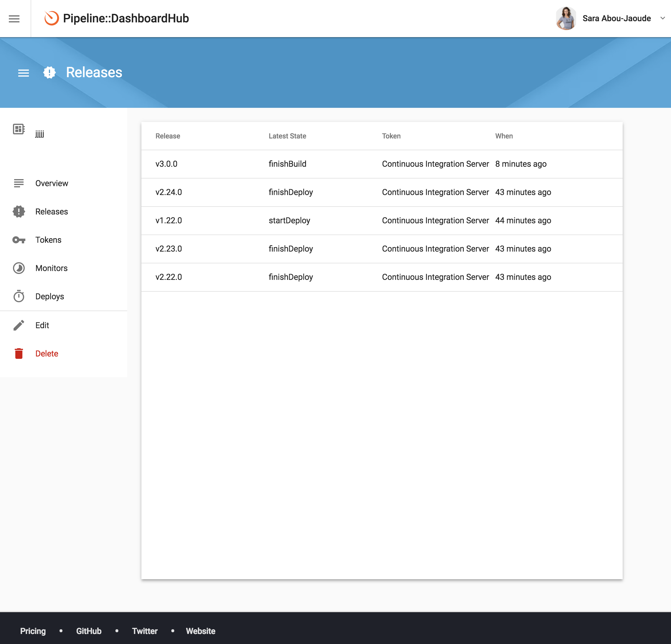Open Edit using the pencil icon
The width and height of the screenshot is (671, 644).
click(x=19, y=325)
